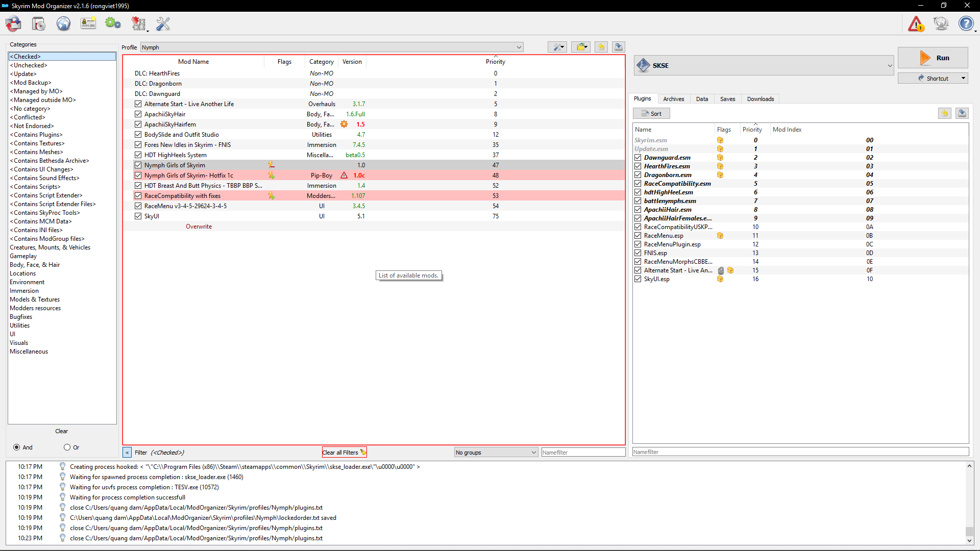Open the Downloads tab

(x=761, y=98)
